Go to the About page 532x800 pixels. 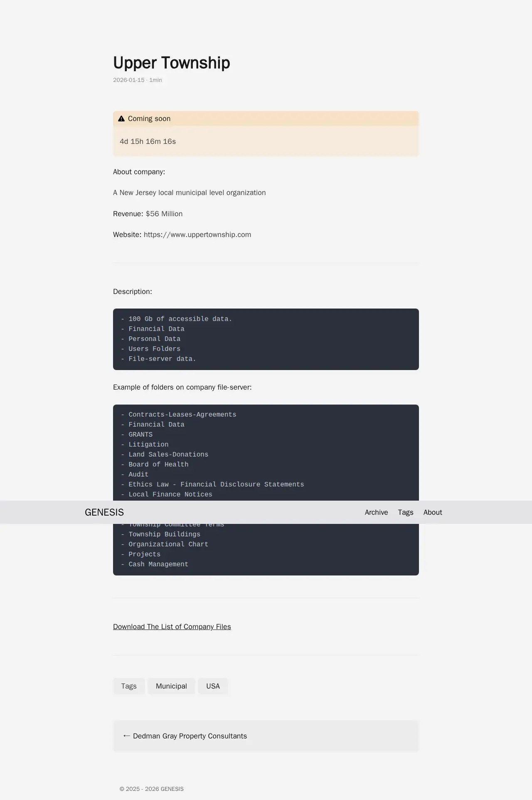pos(433,512)
